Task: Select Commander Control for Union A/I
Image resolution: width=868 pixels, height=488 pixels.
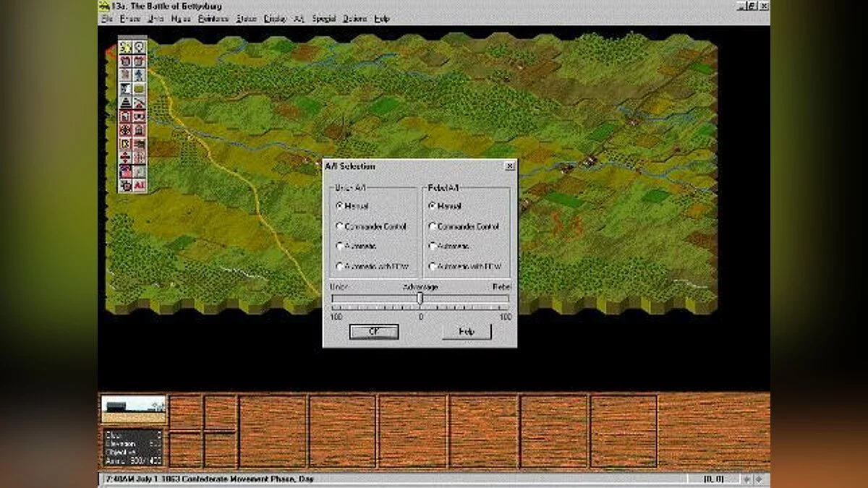Action: point(341,226)
